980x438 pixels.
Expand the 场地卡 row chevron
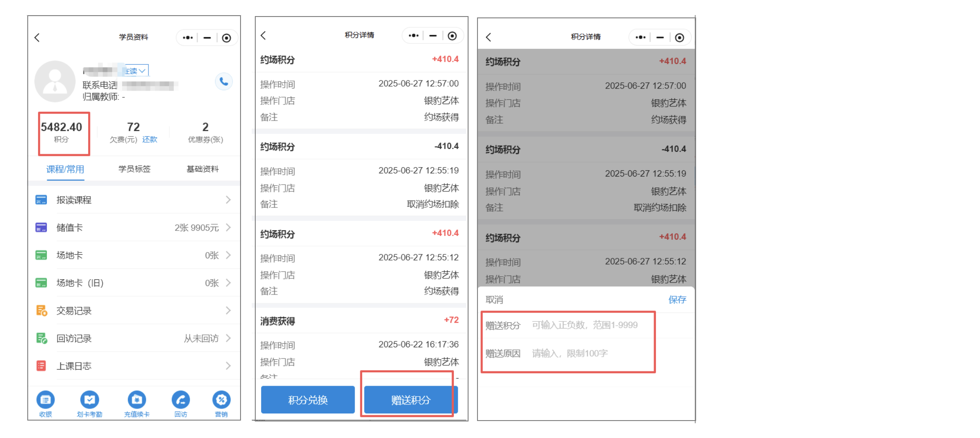tap(229, 255)
